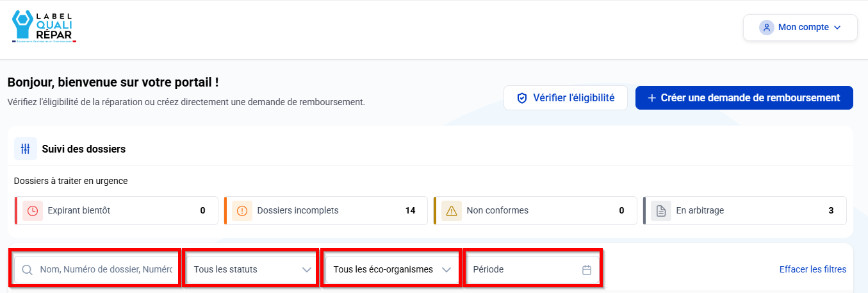Expand the Tous les éco-organismes dropdown

click(x=392, y=269)
